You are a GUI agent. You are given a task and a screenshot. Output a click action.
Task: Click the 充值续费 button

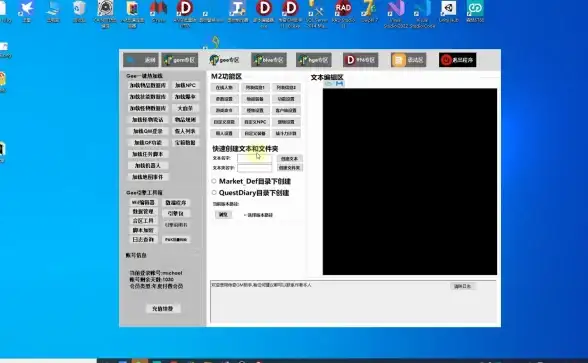tap(163, 309)
